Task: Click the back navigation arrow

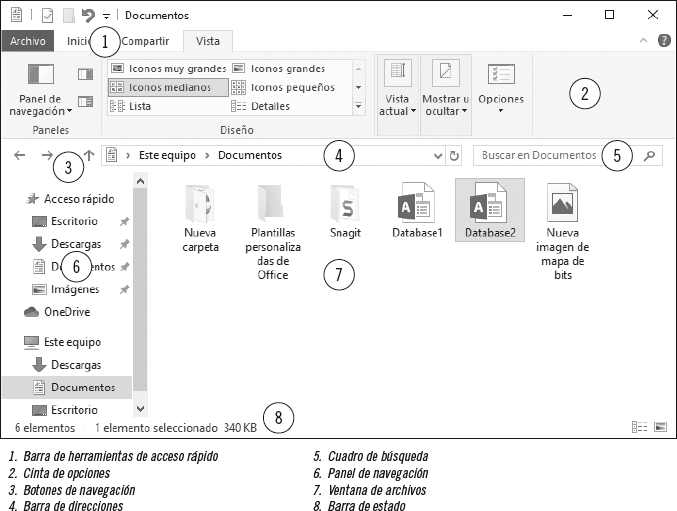Action: [x=20, y=156]
